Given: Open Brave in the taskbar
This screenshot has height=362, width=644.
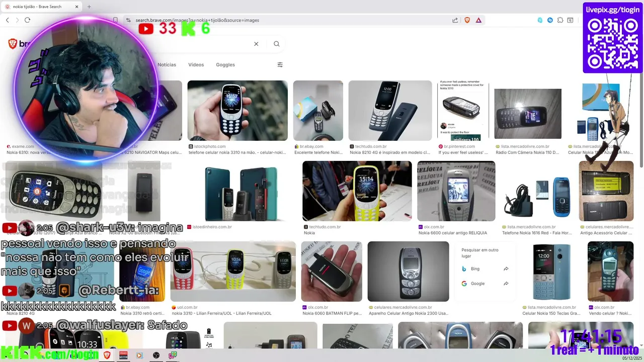Looking at the screenshot, I should coord(107,355).
